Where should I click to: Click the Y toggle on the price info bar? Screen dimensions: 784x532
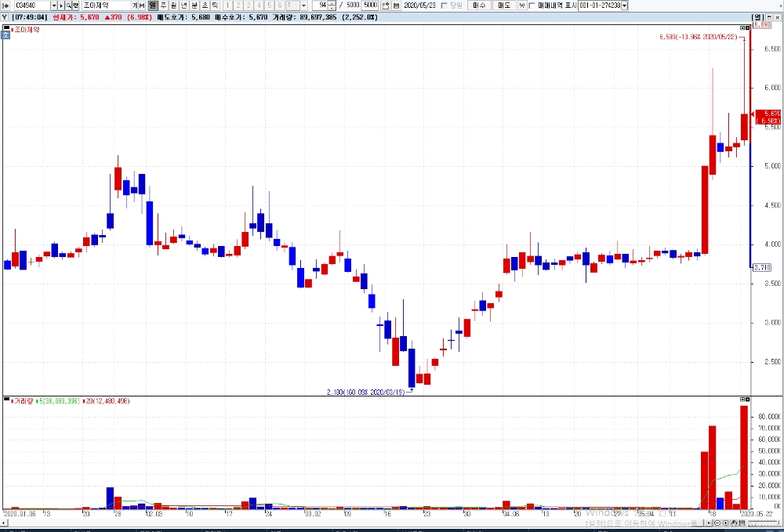(x=5, y=17)
